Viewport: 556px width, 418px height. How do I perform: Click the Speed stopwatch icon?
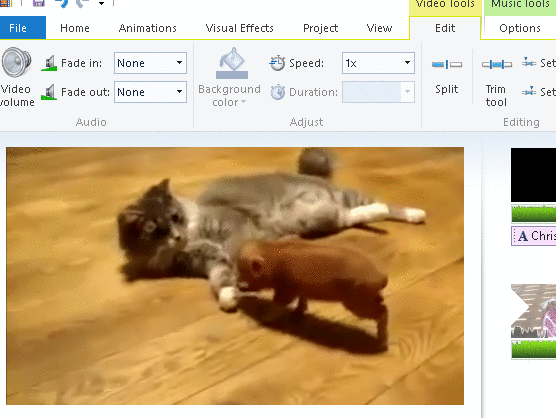(x=277, y=63)
